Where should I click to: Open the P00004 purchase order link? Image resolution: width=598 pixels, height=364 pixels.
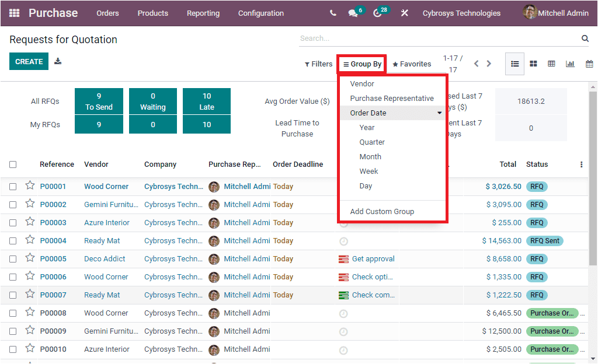click(53, 240)
